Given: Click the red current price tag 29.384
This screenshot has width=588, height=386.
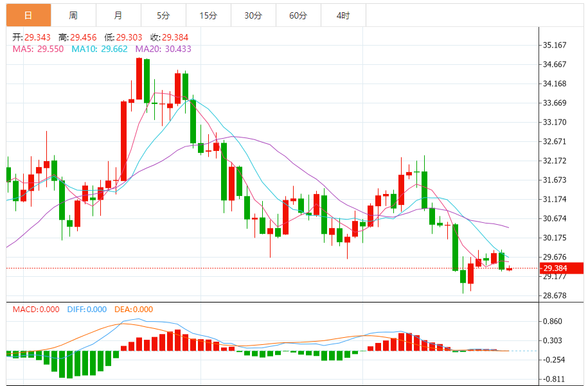Looking at the screenshot, I should coord(562,268).
